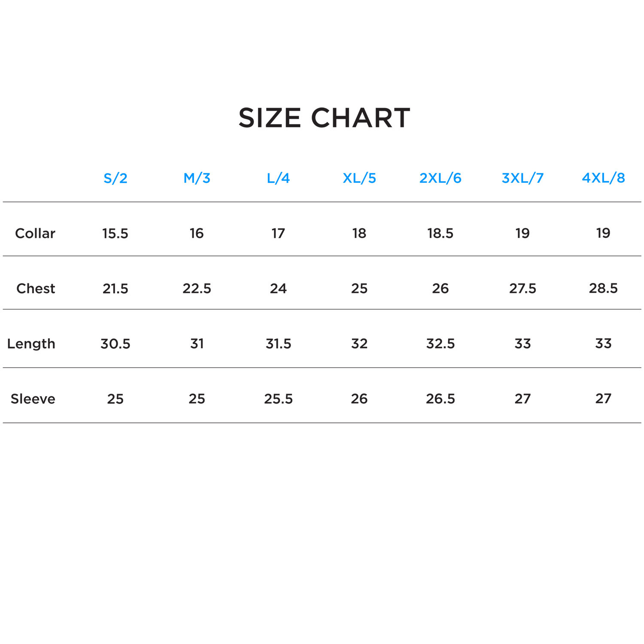Click the 4XL/8 size header
The height and width of the screenshot is (644, 644).
[x=603, y=178]
